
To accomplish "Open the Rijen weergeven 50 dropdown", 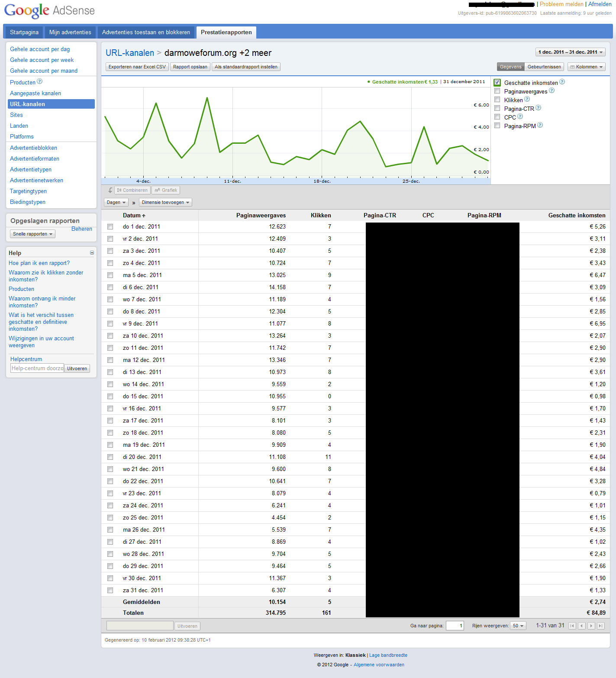I will 518,626.
